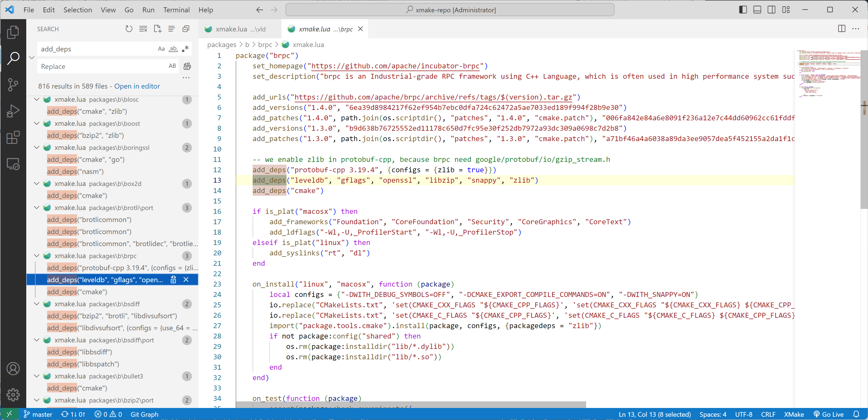Collapse packages\b\boringssl result group
Screen dimensions: 868x420
pos(37,148)
